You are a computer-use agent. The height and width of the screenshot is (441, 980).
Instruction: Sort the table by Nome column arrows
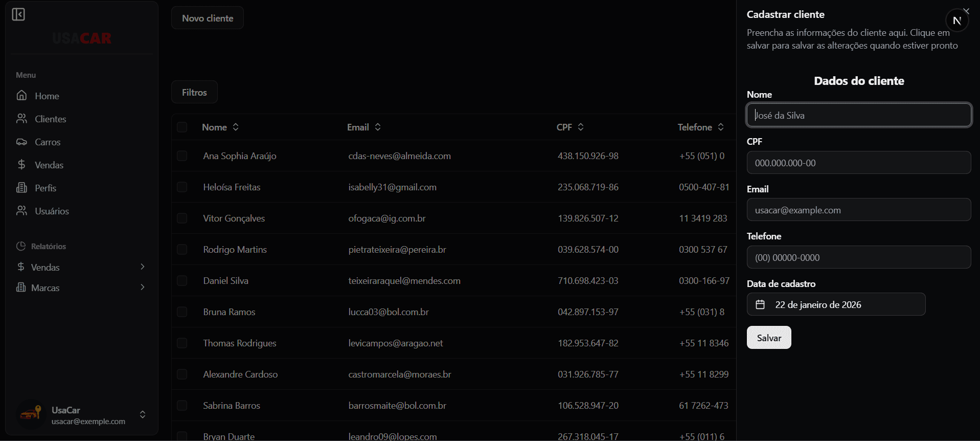[236, 127]
